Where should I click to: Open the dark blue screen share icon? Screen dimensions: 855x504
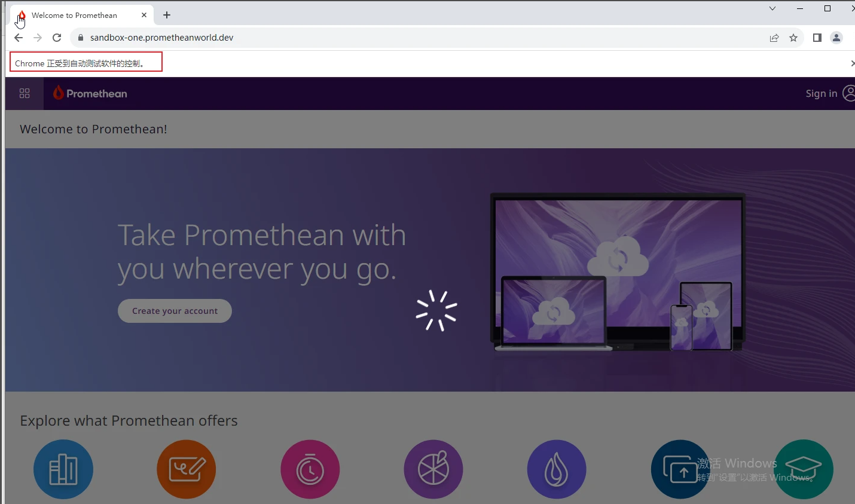coord(680,469)
